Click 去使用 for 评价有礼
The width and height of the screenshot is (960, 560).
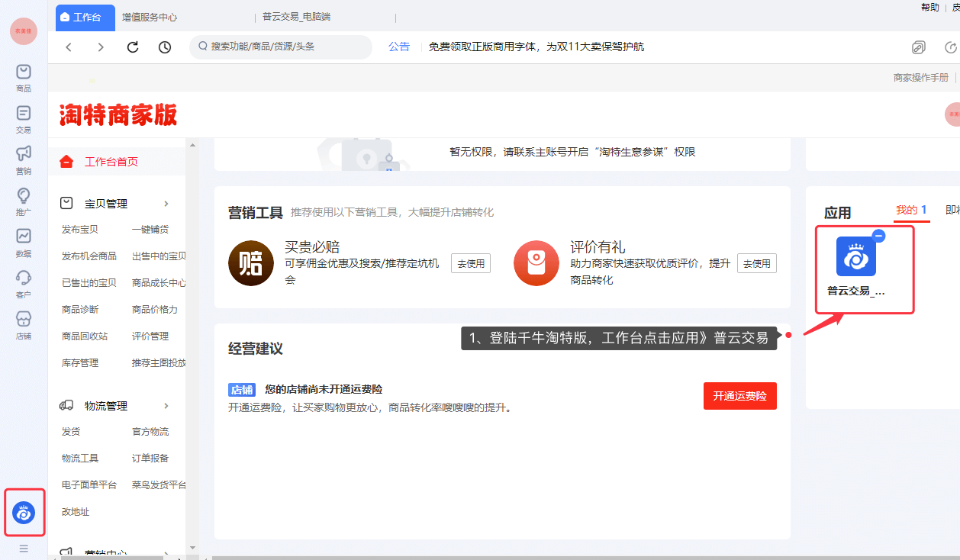(x=756, y=263)
